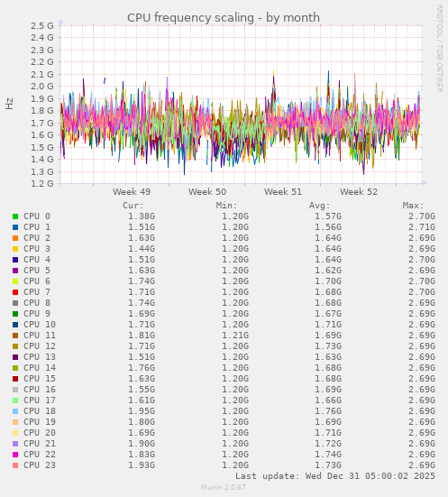Click CPU 11 min value 1.21G
This screenshot has height=497, width=448.
[x=235, y=336]
